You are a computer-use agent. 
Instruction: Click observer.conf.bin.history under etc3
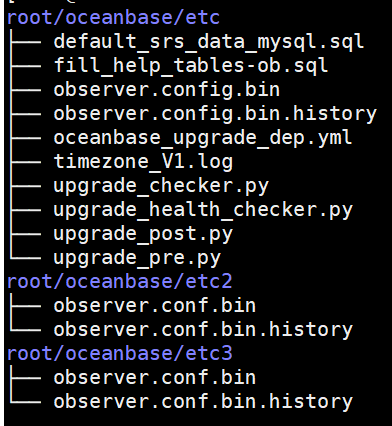pos(203,402)
